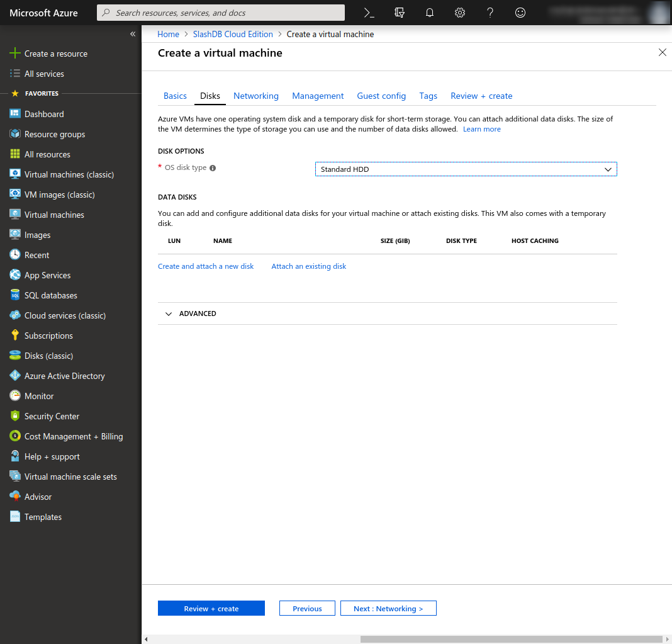The height and width of the screenshot is (644, 672).
Task: Open the help question mark menu
Action: point(490,13)
